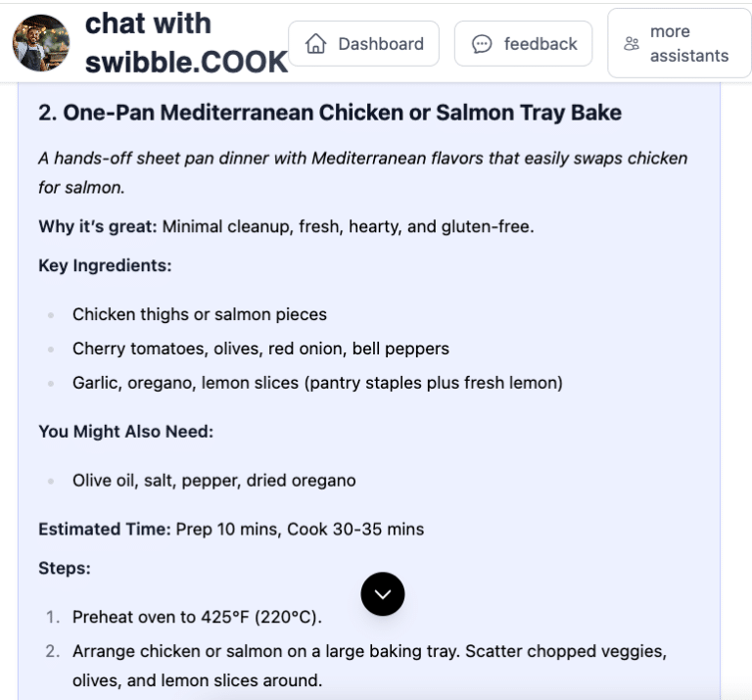Viewport: 752px width, 700px height.
Task: Click the swibble.COOK chef avatar photo
Action: pos(41,43)
